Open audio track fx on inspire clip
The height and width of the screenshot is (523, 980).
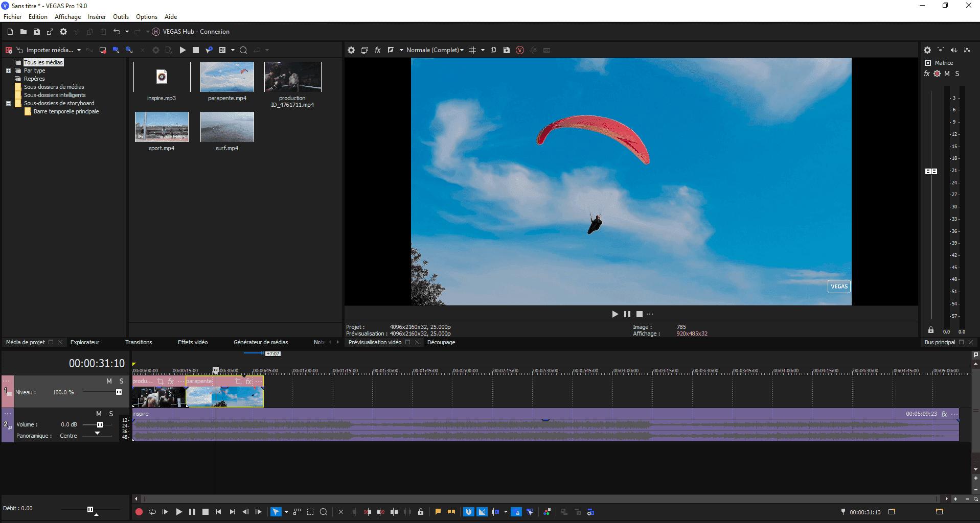point(944,414)
